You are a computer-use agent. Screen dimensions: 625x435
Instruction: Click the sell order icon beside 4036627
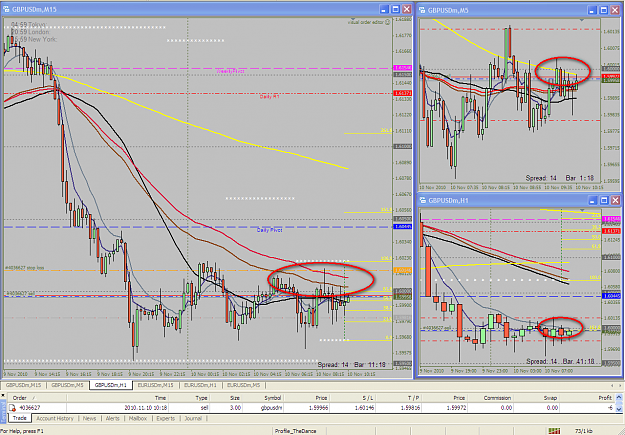coord(12,408)
